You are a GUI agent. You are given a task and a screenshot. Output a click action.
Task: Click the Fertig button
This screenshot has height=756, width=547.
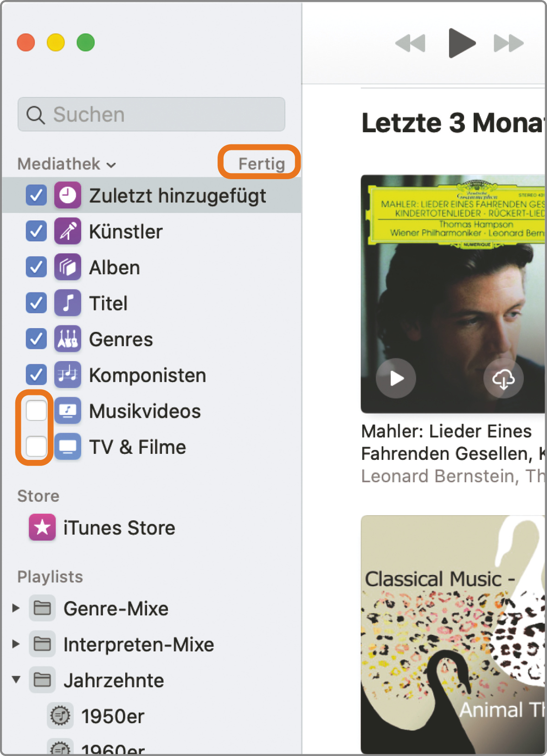coord(261,163)
